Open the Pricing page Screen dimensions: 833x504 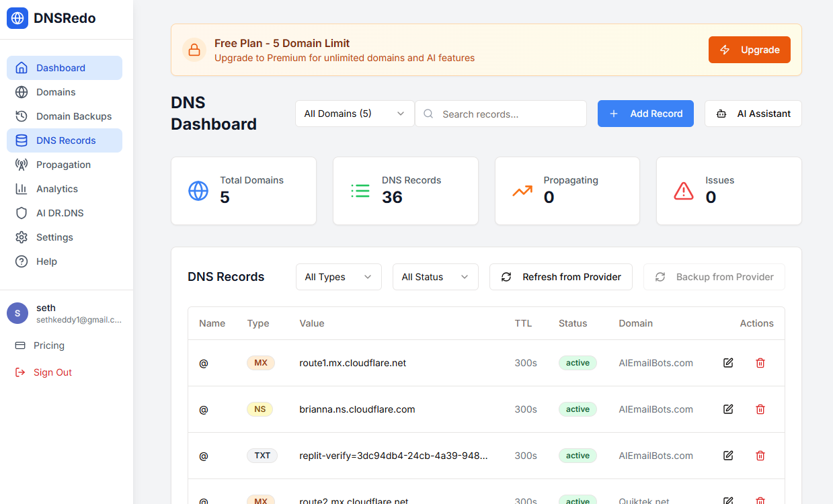pos(50,345)
